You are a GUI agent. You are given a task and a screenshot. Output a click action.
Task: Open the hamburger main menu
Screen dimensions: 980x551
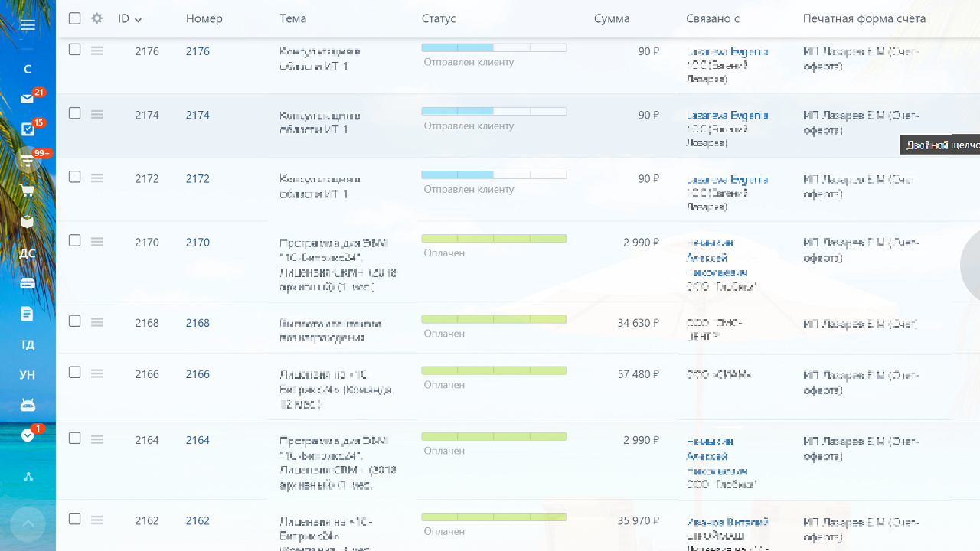pos(28,25)
